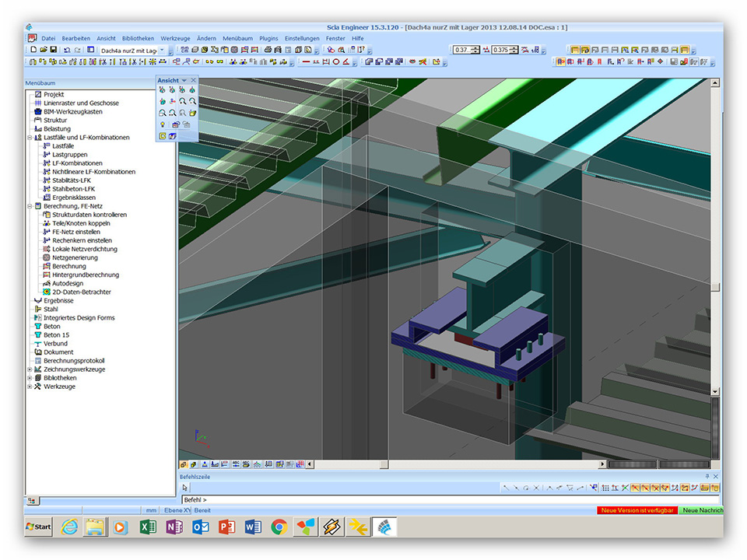
Task: Click the New document icon
Action: [33, 50]
